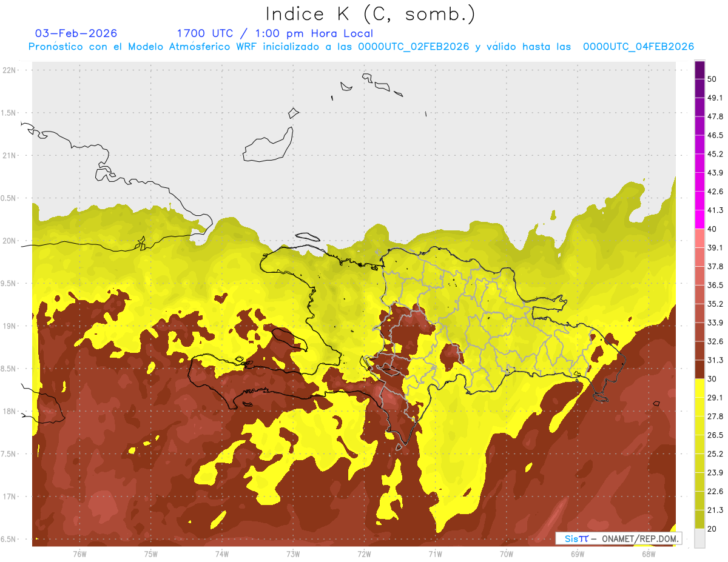Click the colorbar value "49.1"
728x562 pixels.
click(715, 98)
